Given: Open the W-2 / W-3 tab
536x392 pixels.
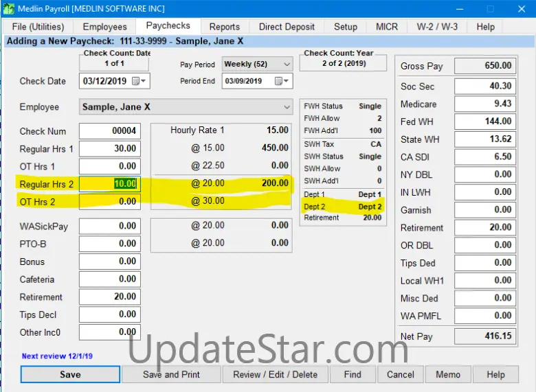Looking at the screenshot, I should [x=437, y=27].
